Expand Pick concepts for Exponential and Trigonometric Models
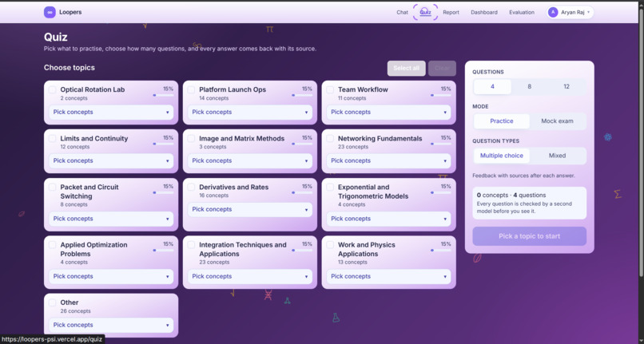This screenshot has width=644, height=344. click(388, 219)
